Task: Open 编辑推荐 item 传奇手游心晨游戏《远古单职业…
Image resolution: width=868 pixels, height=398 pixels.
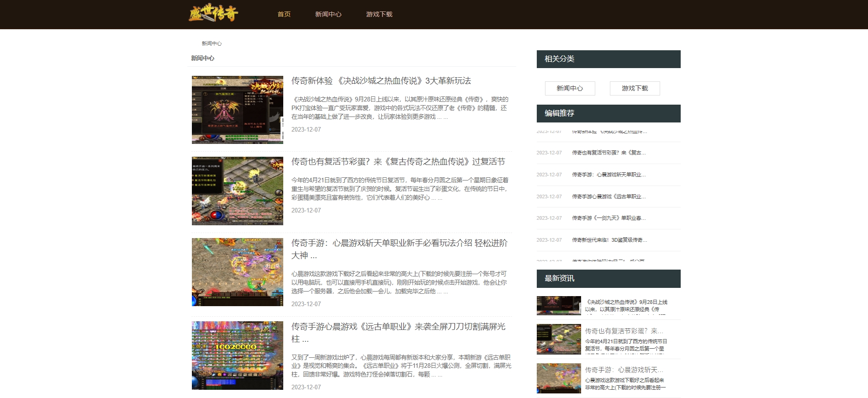Action: pos(609,196)
